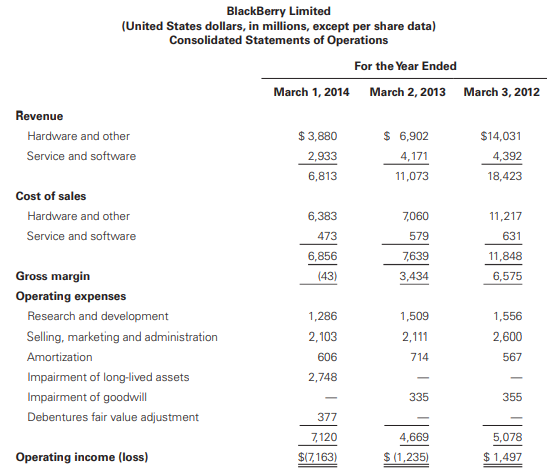Click the Gross margin row label
This screenshot has height=475, width=547.
click(53, 276)
